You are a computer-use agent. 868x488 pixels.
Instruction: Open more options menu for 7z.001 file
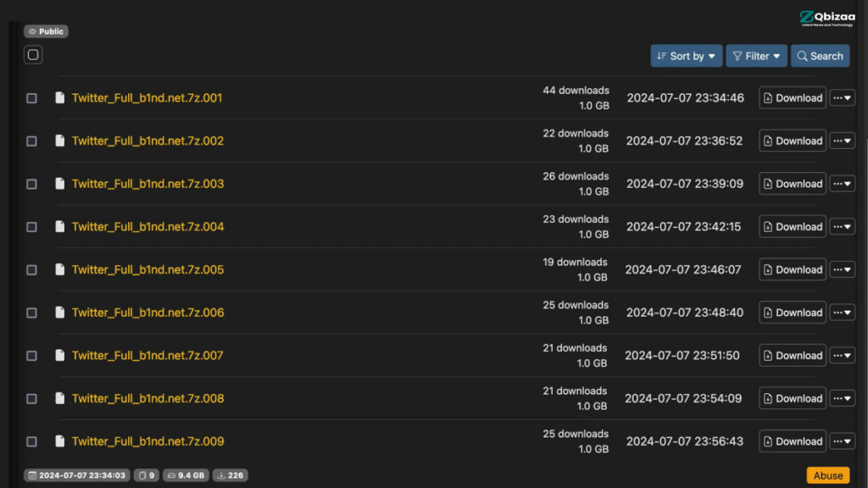842,98
